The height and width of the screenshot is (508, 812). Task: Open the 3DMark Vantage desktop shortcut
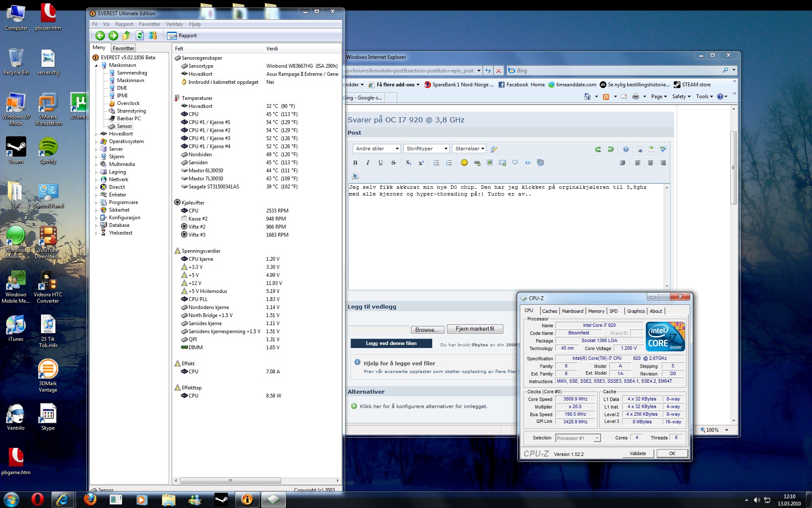point(48,375)
